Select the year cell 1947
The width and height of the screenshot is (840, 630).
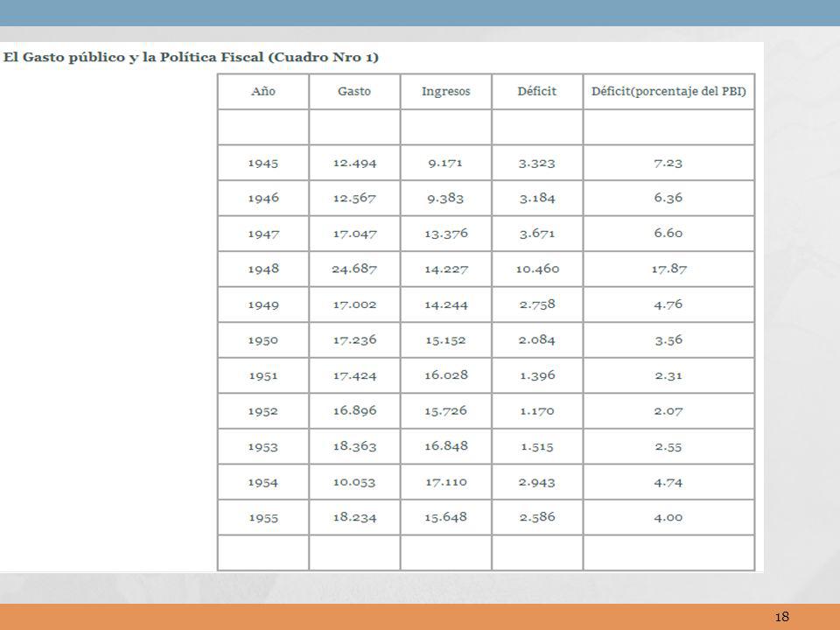[x=263, y=234]
